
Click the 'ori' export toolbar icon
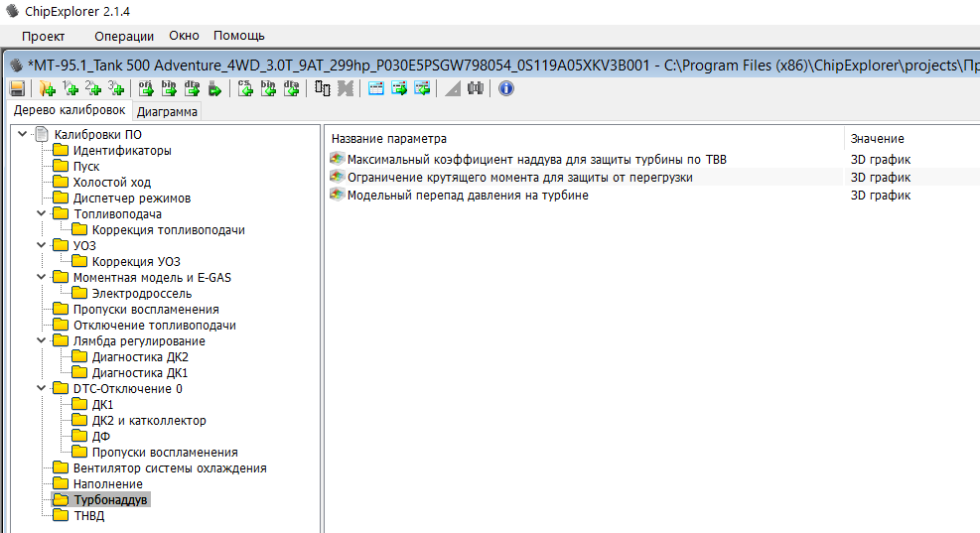(x=146, y=88)
